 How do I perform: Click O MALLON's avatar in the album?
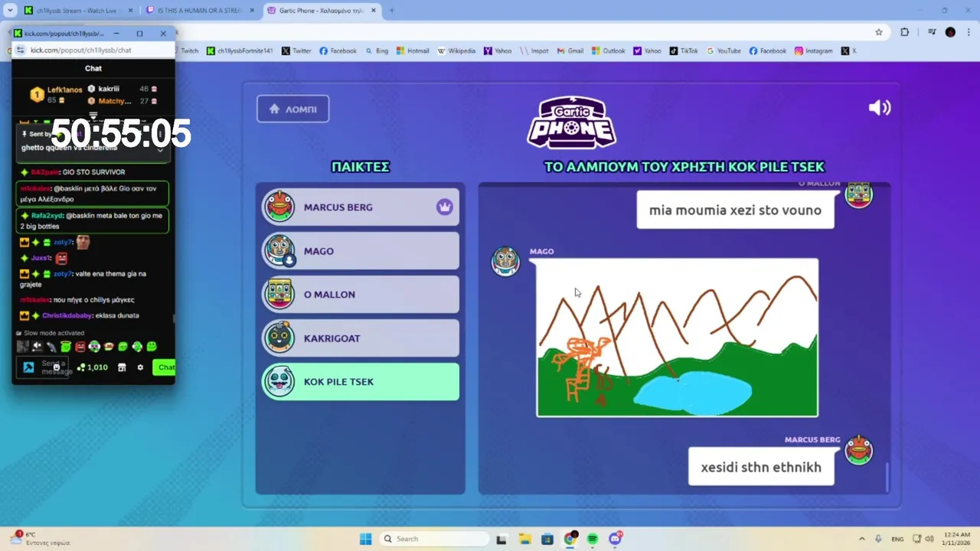[x=859, y=194]
